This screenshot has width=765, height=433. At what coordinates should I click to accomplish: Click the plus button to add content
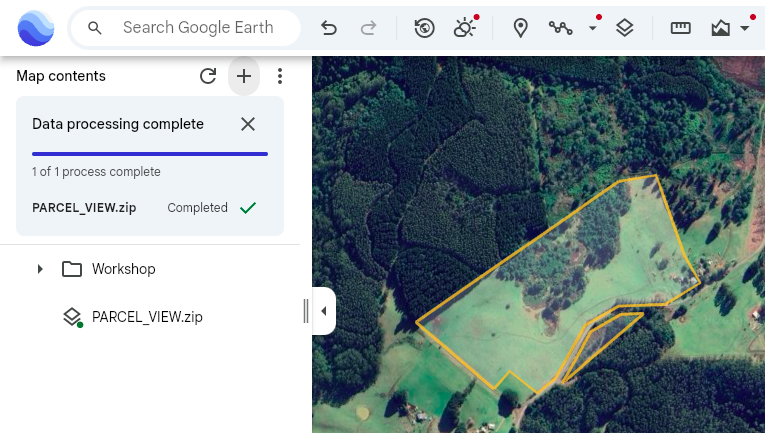(244, 76)
